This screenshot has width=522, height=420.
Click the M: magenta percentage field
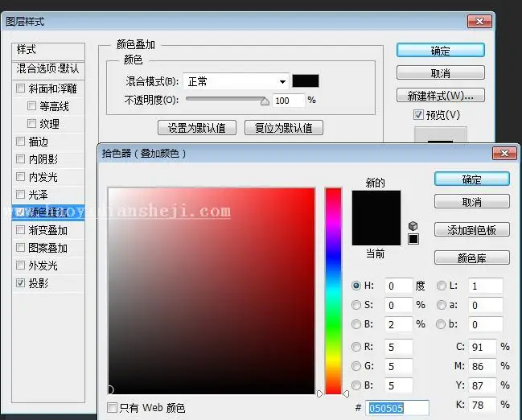click(482, 366)
